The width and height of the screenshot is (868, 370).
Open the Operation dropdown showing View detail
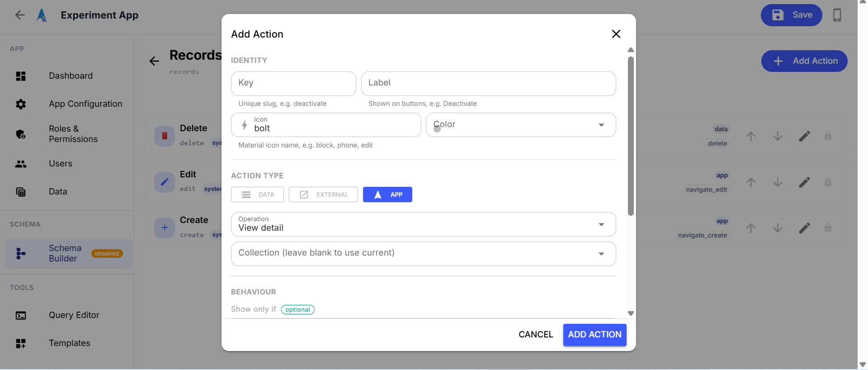[423, 224]
